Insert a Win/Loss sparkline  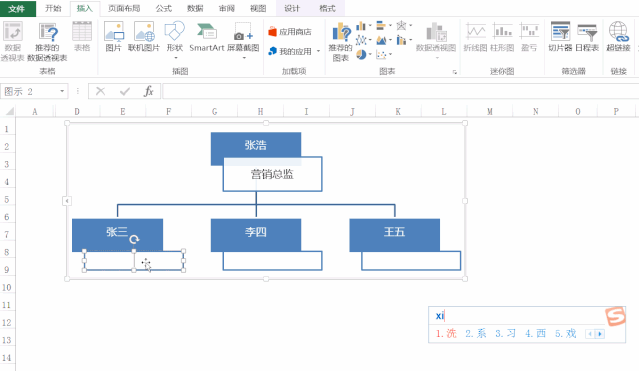pyautogui.click(x=529, y=37)
